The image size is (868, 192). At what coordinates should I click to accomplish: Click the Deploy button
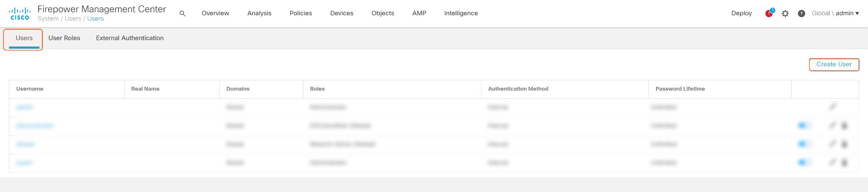coord(741,14)
